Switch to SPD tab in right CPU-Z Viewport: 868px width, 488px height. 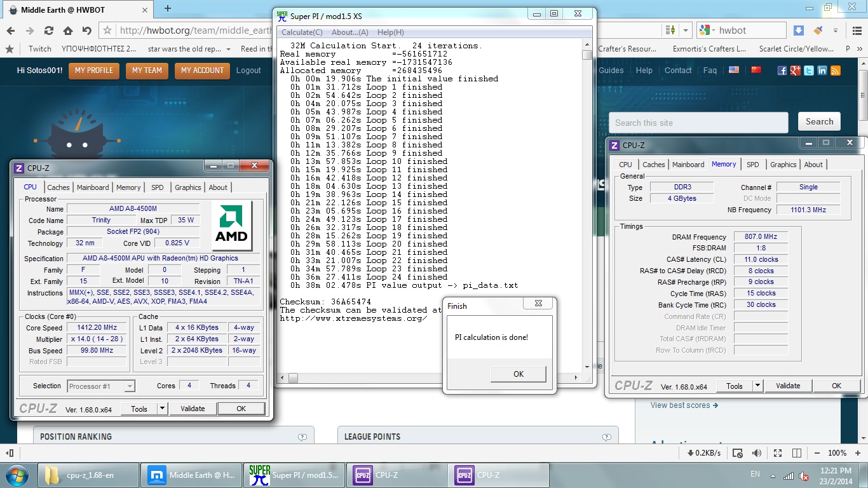coord(753,165)
